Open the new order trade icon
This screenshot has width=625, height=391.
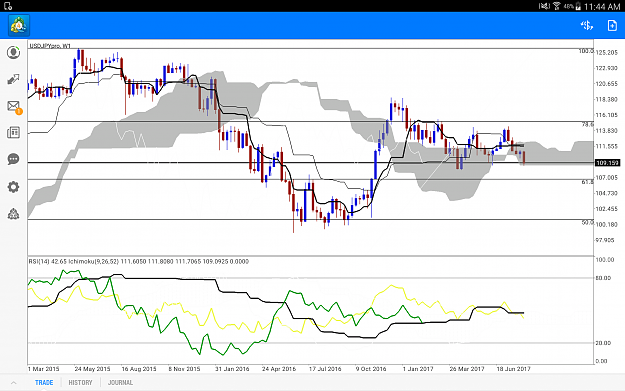click(586, 26)
